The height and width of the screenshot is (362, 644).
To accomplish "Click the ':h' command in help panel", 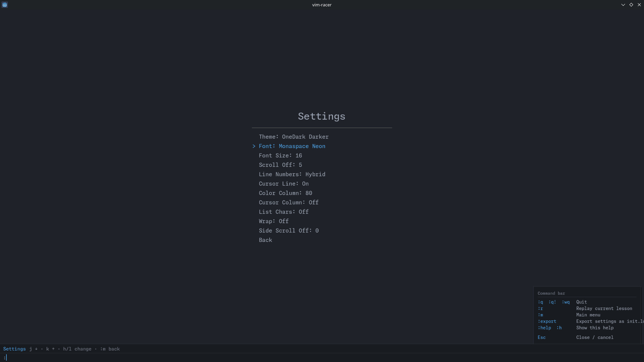I will pos(559,328).
